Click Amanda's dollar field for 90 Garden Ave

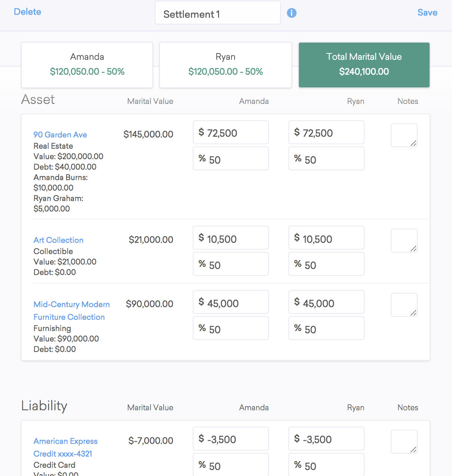(x=231, y=132)
